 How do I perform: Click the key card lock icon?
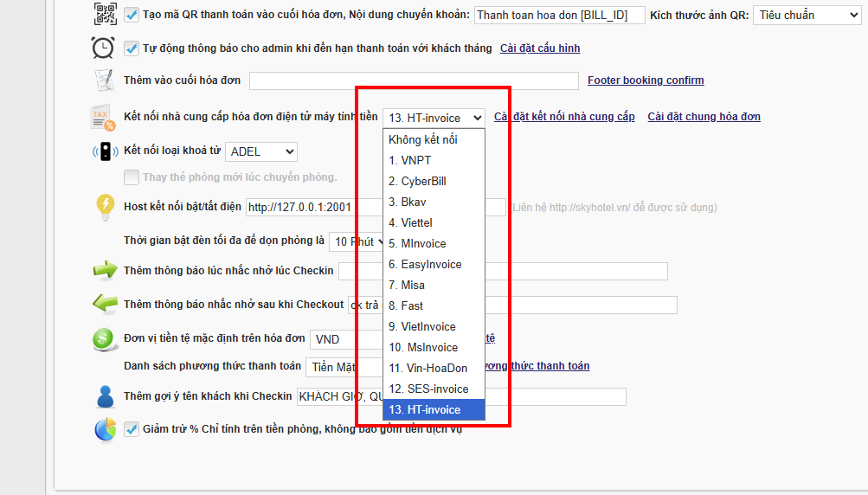coord(105,152)
